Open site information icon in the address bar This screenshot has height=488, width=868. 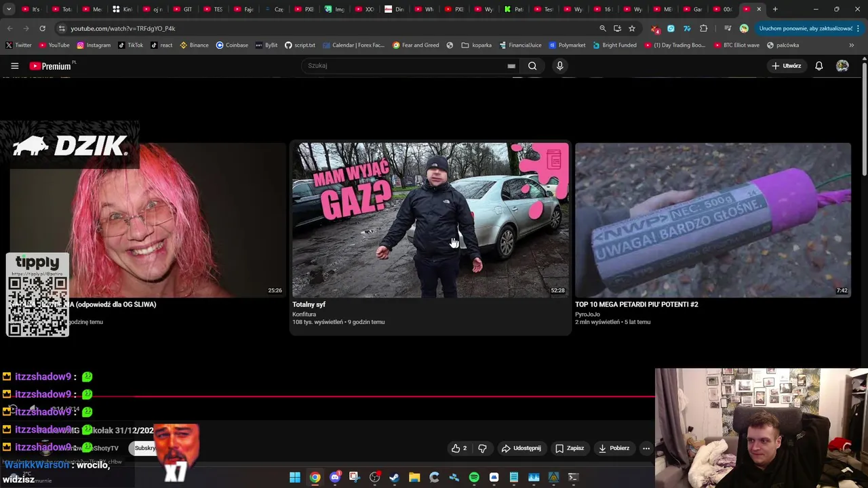click(62, 28)
